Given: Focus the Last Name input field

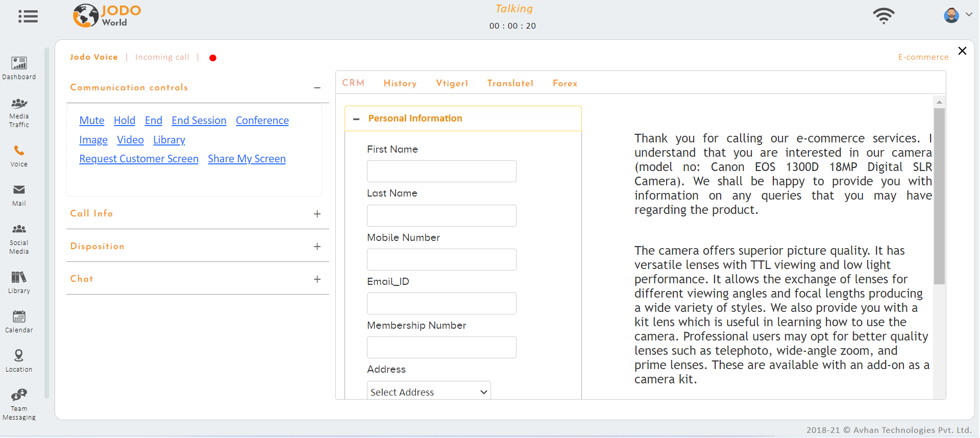Looking at the screenshot, I should coord(442,215).
